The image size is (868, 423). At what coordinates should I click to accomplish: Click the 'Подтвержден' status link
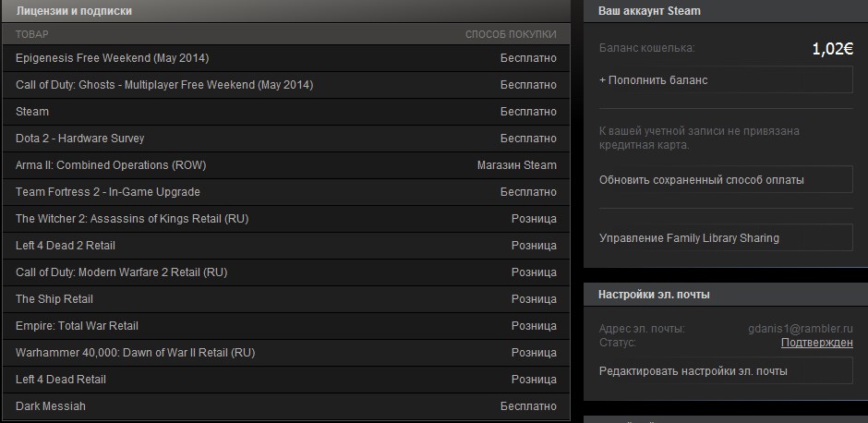pyautogui.click(x=816, y=342)
